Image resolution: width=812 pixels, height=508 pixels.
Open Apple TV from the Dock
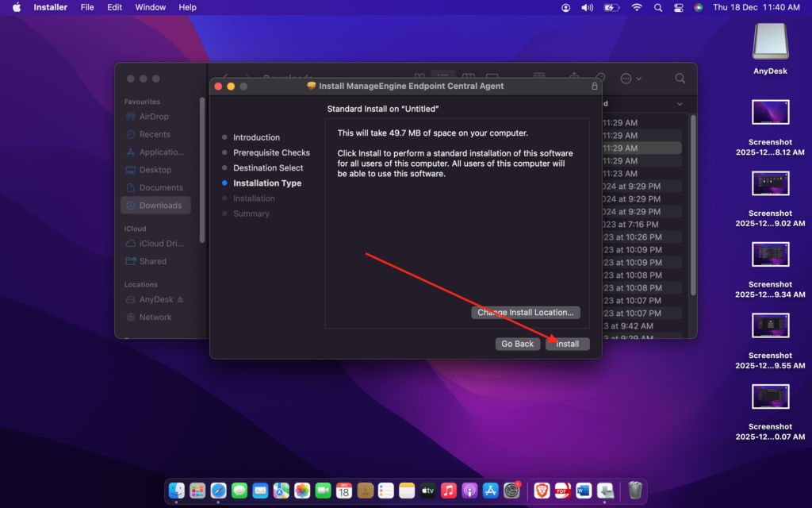point(427,491)
